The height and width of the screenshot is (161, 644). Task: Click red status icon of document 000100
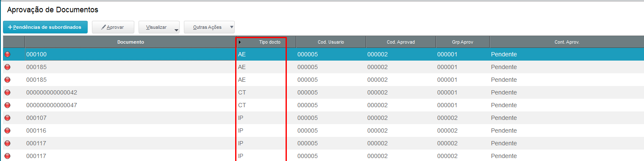point(7,54)
